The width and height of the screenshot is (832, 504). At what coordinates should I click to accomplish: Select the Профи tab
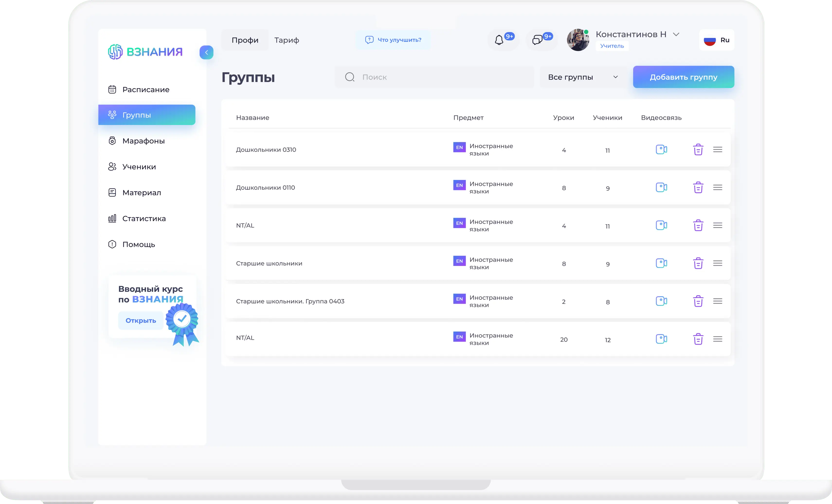coord(245,40)
